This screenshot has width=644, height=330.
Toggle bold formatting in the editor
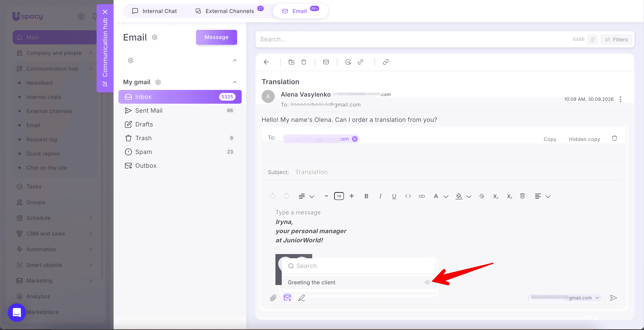(x=366, y=196)
